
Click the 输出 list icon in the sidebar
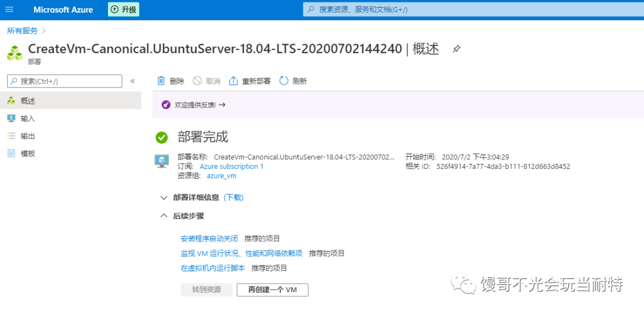pos(11,136)
